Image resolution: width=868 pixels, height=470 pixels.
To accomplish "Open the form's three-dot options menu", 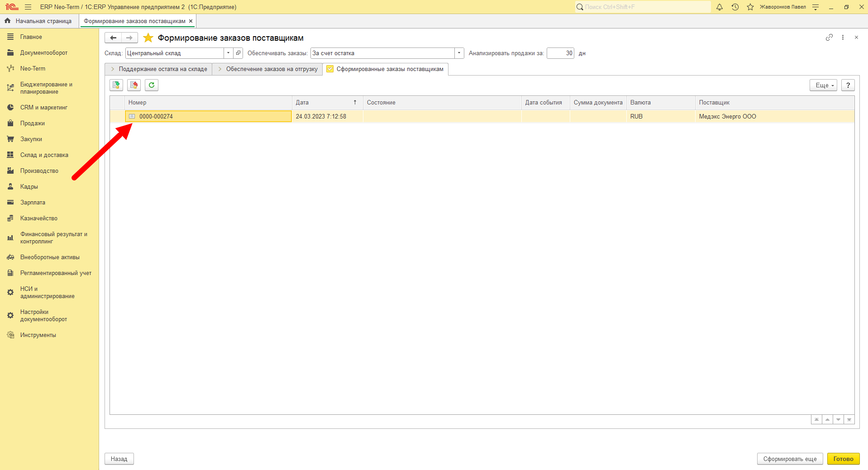I will tap(843, 38).
